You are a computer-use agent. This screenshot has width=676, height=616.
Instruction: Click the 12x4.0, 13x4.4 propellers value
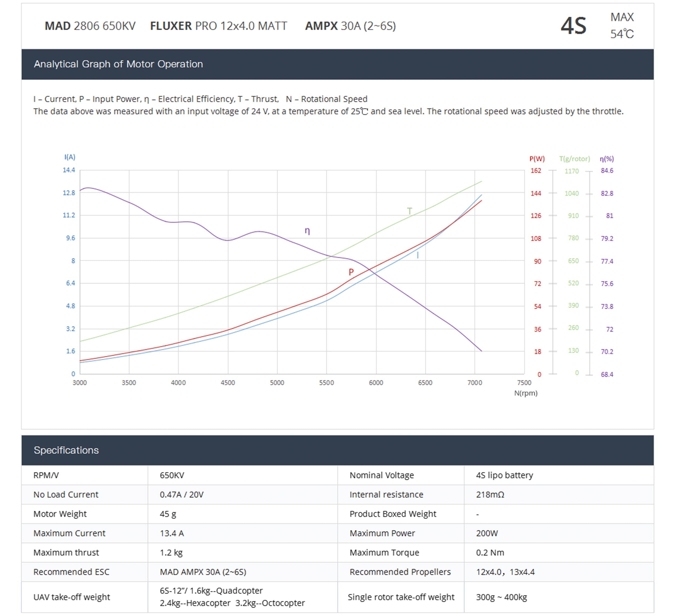(505, 572)
